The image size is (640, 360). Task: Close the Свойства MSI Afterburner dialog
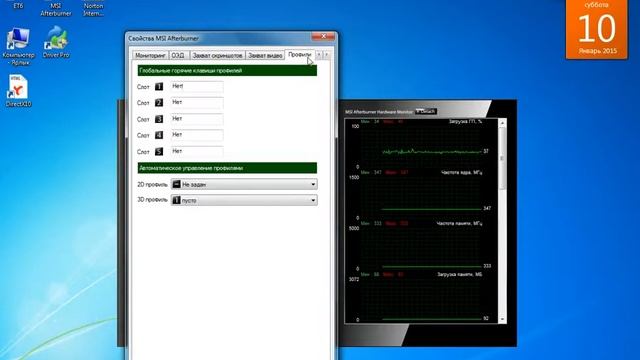[x=323, y=37]
